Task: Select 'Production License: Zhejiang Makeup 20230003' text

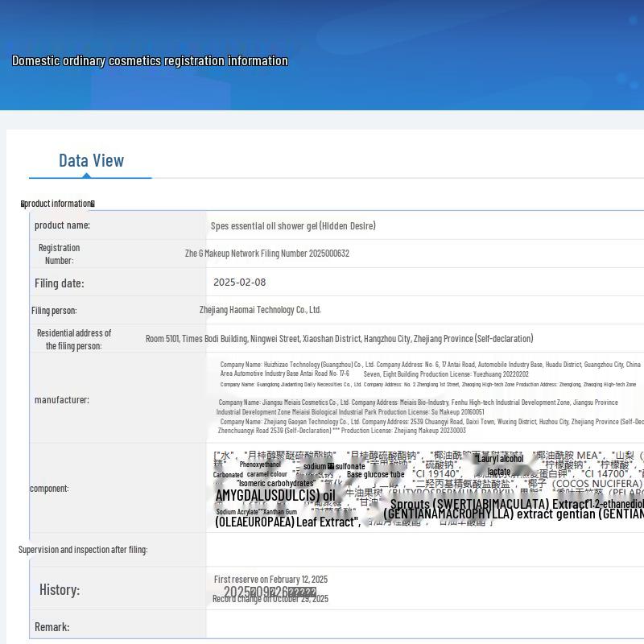Action: click(x=403, y=431)
